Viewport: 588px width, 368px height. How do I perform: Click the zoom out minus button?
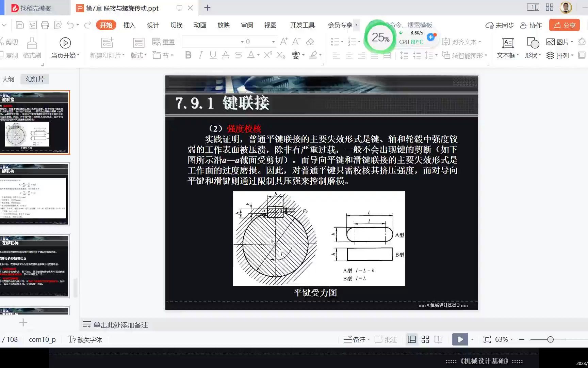pyautogui.click(x=522, y=339)
